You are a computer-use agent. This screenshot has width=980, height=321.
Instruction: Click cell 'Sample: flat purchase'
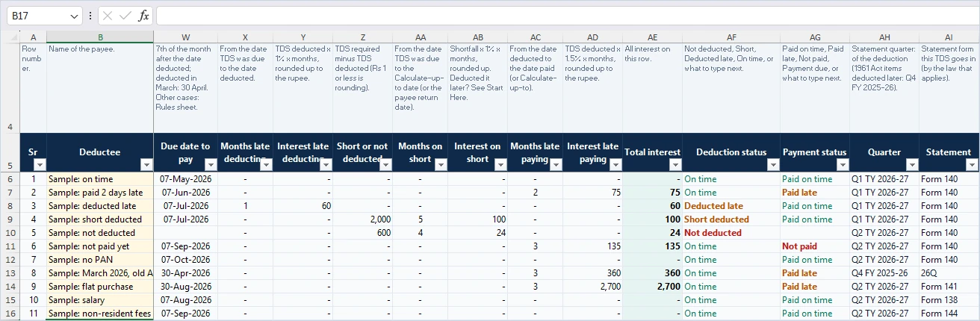point(101,287)
